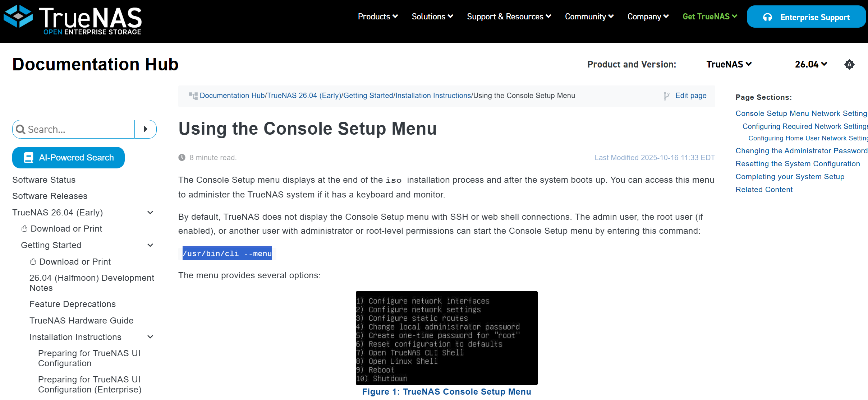The height and width of the screenshot is (400, 868).
Task: Open the 26.04 version dropdown
Action: point(811,64)
